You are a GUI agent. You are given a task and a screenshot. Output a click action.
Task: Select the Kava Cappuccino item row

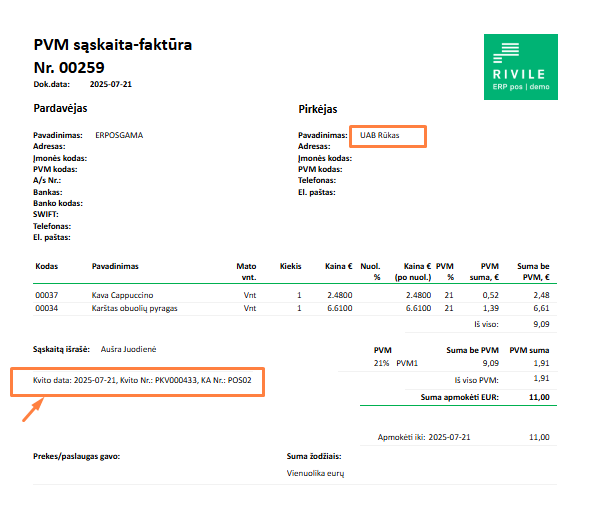tap(295, 295)
